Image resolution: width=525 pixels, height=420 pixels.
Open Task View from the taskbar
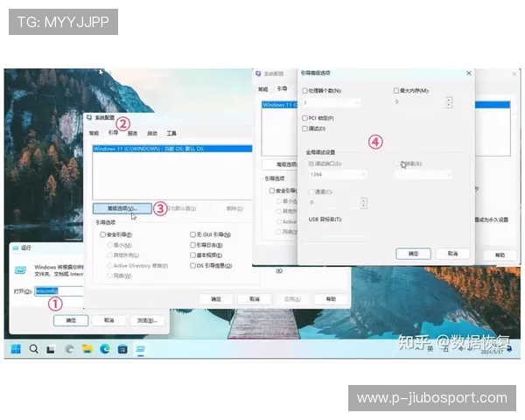(52, 348)
